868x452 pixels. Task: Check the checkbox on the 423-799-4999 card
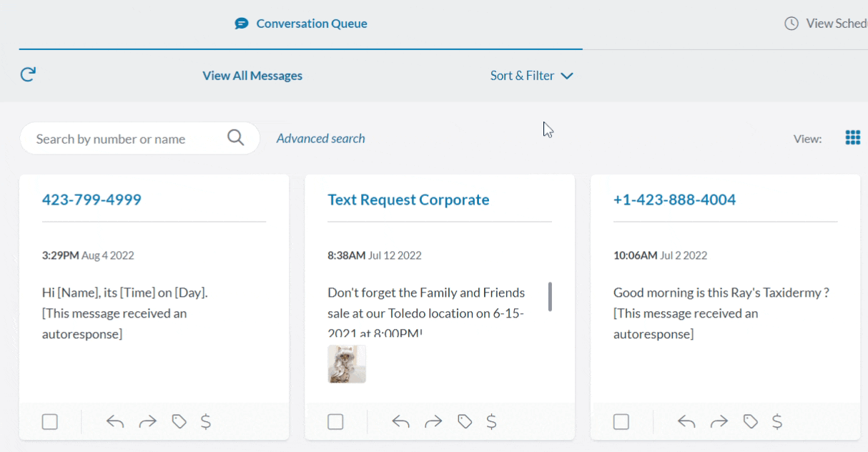point(49,421)
